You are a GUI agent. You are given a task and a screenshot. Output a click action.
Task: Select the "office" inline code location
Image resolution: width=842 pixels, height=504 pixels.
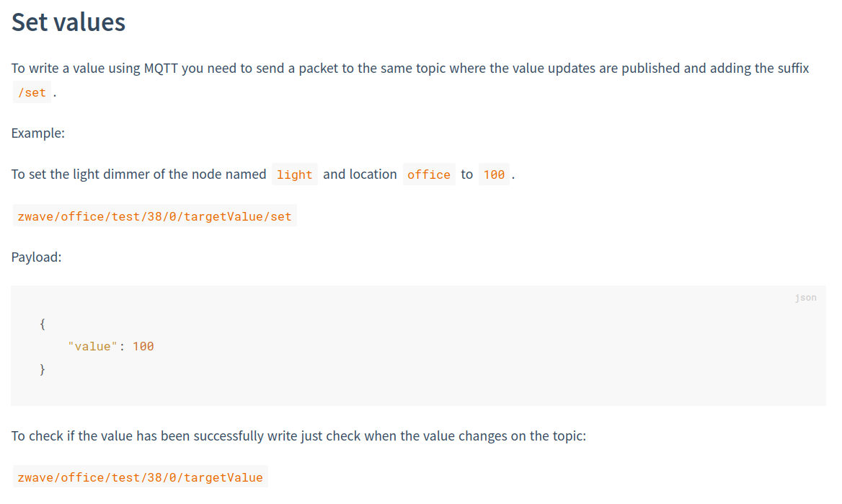428,174
